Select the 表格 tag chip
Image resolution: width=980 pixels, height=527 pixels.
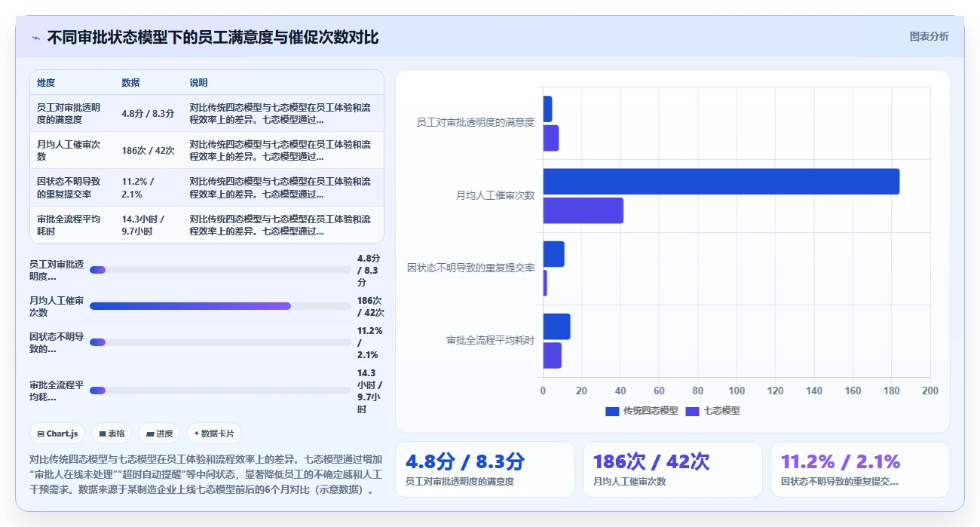[x=112, y=434]
